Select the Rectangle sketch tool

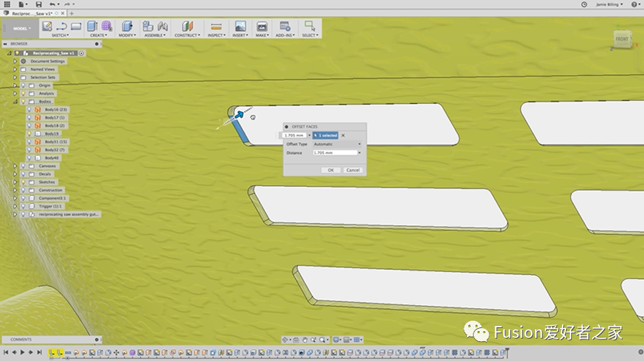[x=76, y=26]
